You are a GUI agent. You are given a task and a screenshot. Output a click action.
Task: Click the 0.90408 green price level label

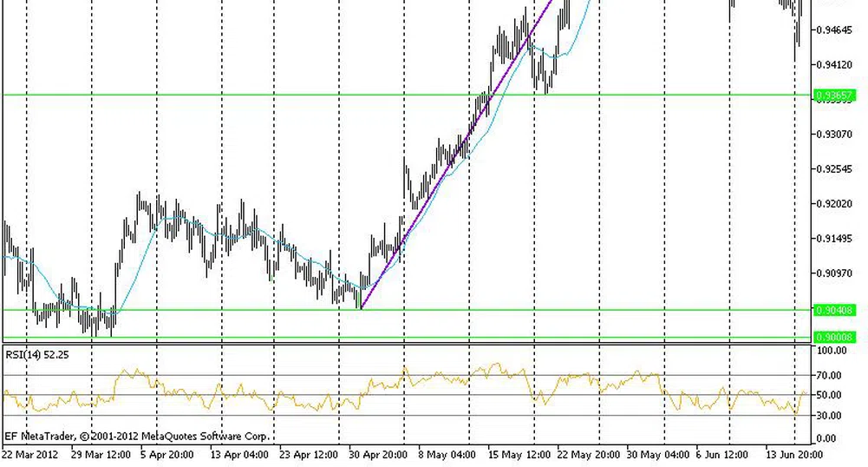click(x=835, y=310)
